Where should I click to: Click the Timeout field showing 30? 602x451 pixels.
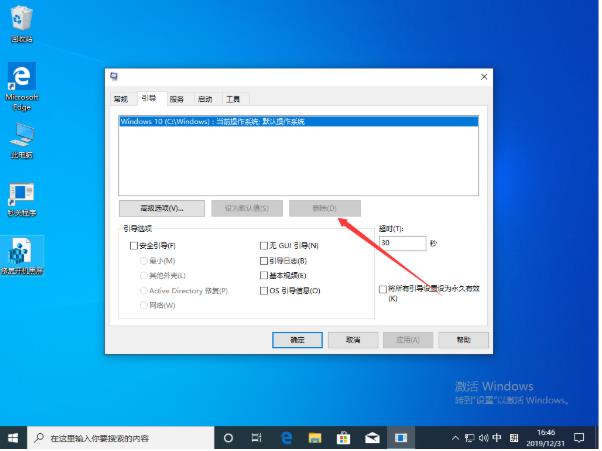(x=403, y=243)
